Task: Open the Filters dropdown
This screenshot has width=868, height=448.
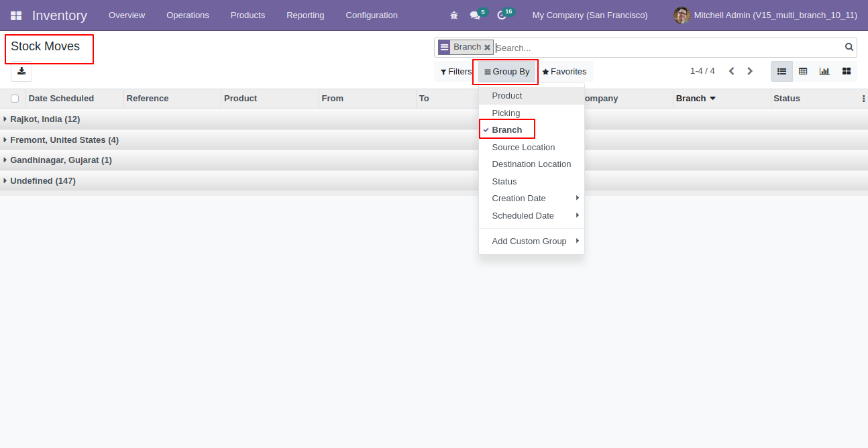Action: [456, 72]
